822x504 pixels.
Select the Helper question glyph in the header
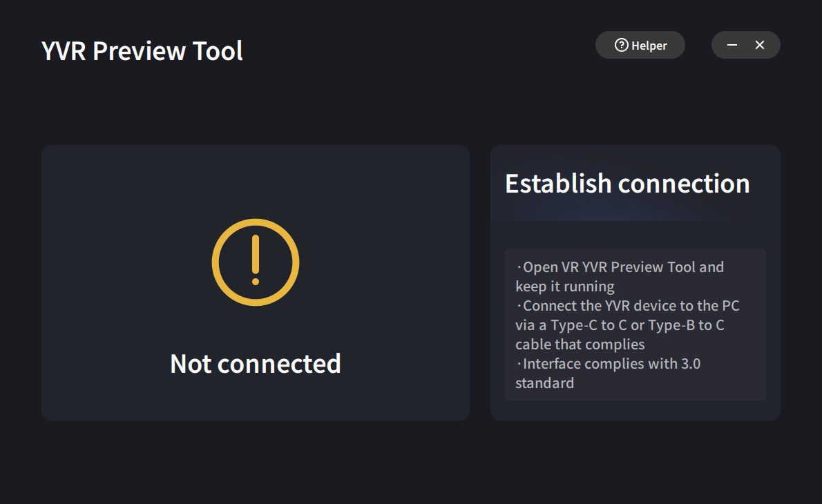tap(622, 45)
